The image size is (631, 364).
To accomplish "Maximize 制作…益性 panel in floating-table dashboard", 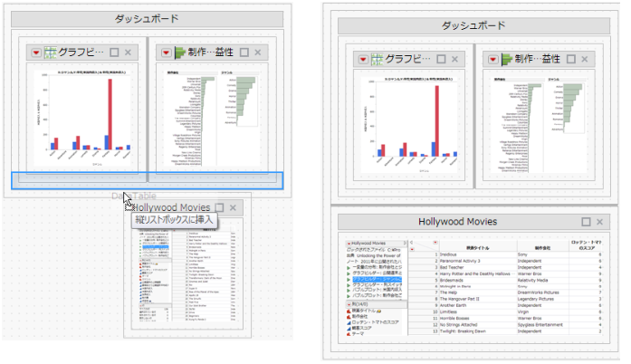I will (x=244, y=53).
